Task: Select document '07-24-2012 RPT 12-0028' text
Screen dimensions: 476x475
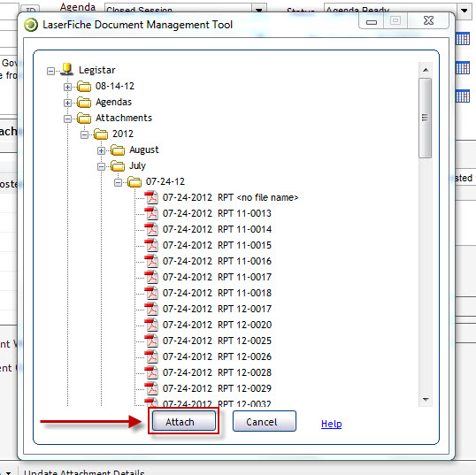Action: click(x=217, y=372)
